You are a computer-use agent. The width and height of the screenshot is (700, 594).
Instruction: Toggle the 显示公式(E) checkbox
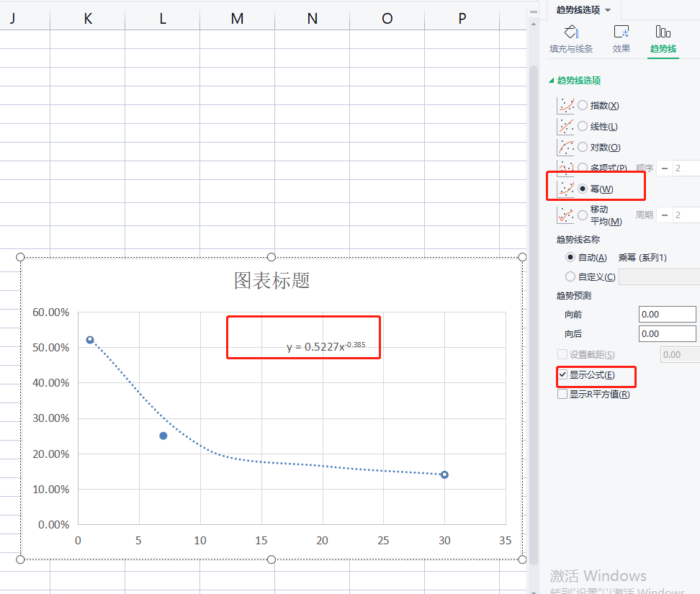(x=562, y=375)
